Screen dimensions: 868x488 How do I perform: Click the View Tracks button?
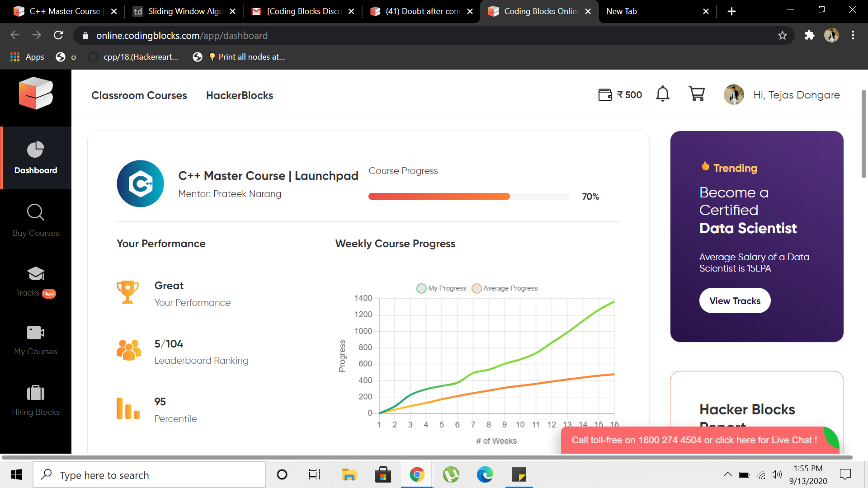[x=735, y=301]
